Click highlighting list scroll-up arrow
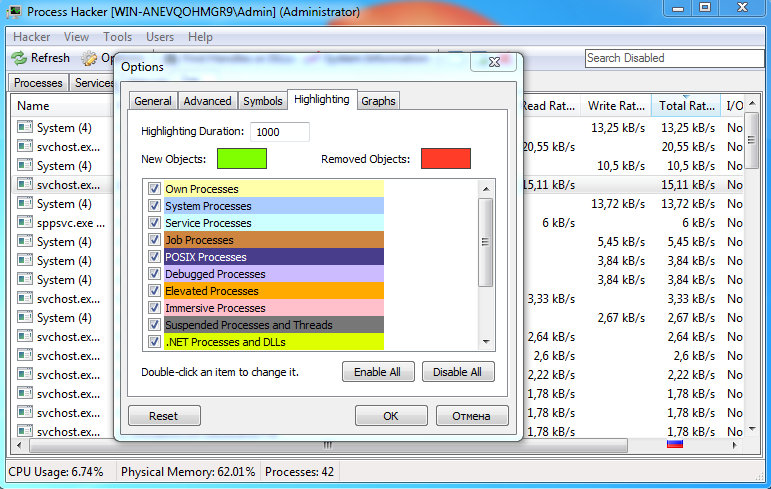This screenshot has width=771, height=489. [x=486, y=189]
